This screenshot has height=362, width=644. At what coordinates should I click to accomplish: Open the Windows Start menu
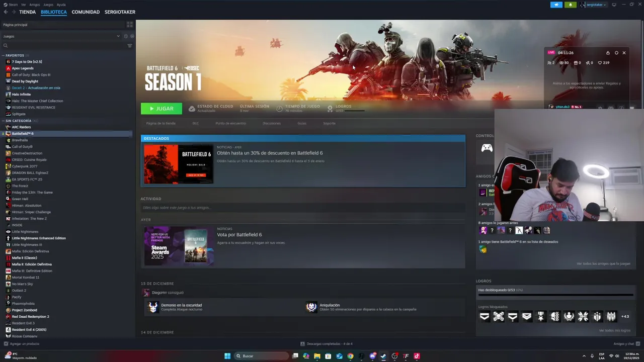coord(227,356)
